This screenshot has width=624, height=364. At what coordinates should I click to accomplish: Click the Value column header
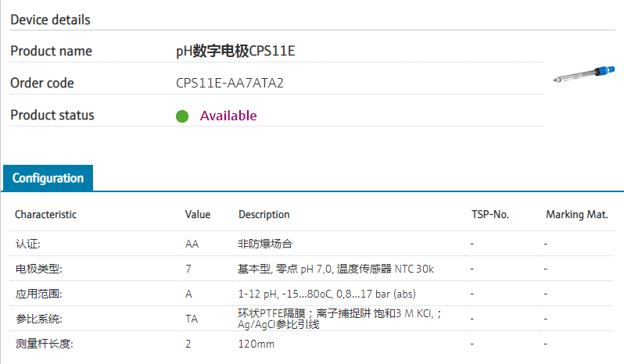[x=198, y=214]
